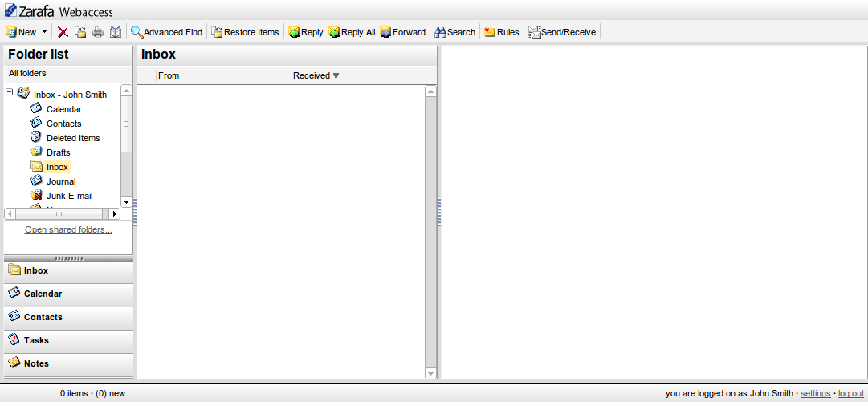Select highlighted Inbox folder in tree
The image size is (868, 402).
click(x=58, y=166)
